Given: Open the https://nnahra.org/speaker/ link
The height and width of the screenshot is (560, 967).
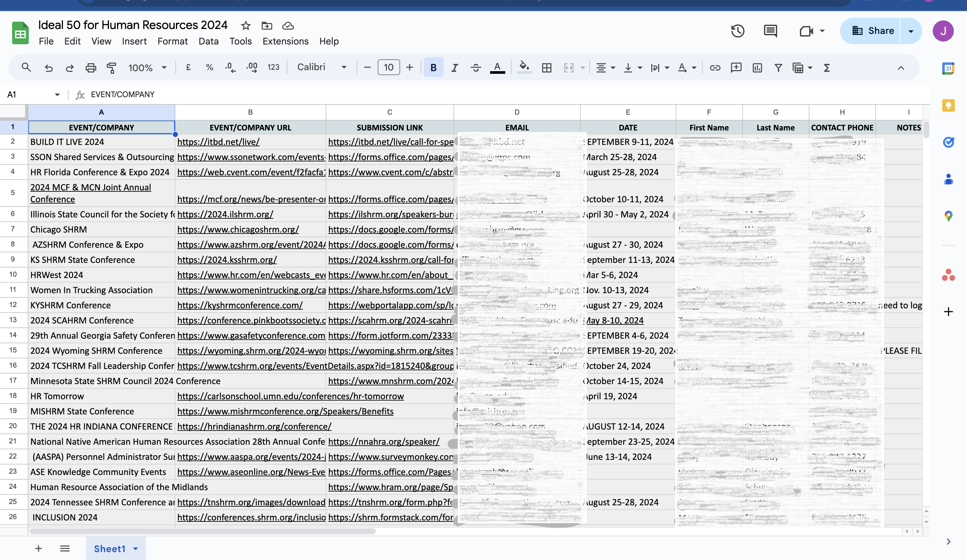Looking at the screenshot, I should [x=383, y=441].
